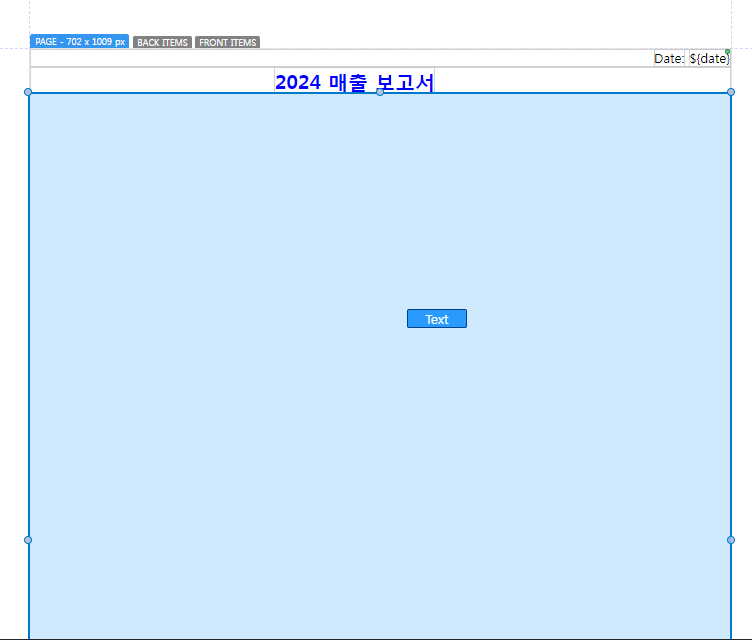The width and height of the screenshot is (752, 640).
Task: Click the left-middle resize handle of selection
Action: click(x=28, y=540)
